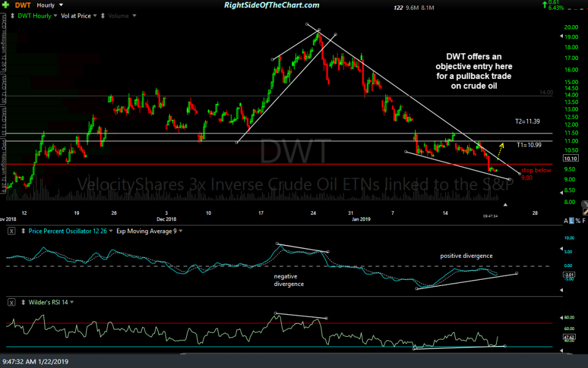The height and width of the screenshot is (368, 588).
Task: Toggle the A auto scale button
Action: point(565,220)
